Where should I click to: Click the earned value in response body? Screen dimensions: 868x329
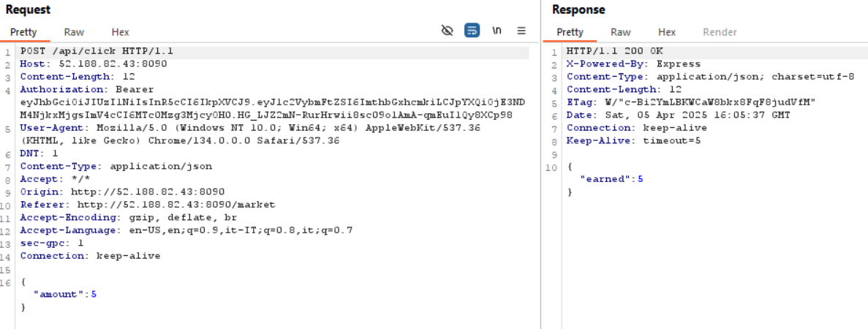[x=640, y=179]
